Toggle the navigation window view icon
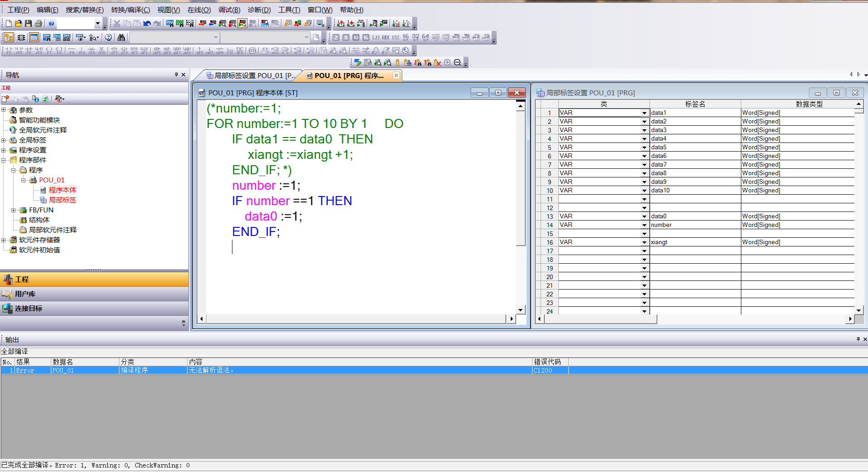868x472 pixels. 9,37
